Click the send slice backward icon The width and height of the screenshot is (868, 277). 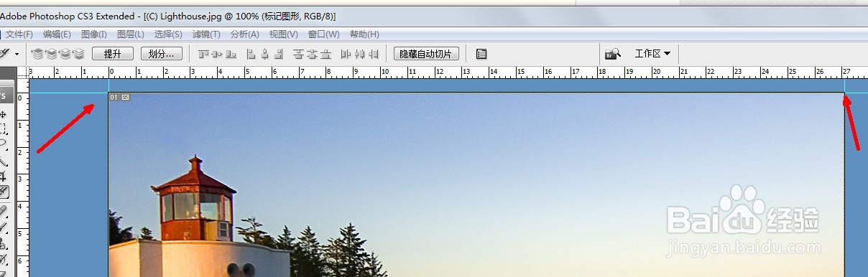click(x=65, y=54)
